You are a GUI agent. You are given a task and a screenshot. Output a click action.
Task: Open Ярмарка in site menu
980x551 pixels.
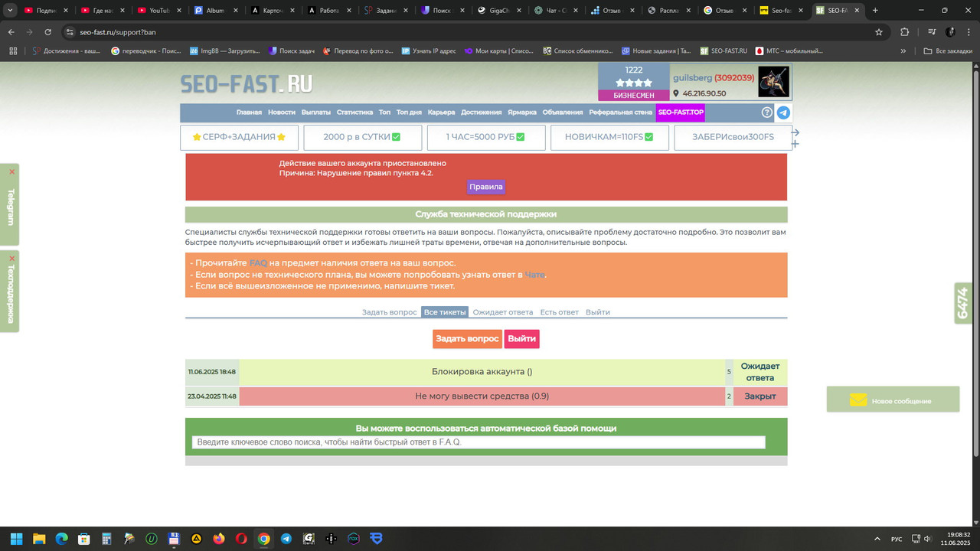[522, 112]
